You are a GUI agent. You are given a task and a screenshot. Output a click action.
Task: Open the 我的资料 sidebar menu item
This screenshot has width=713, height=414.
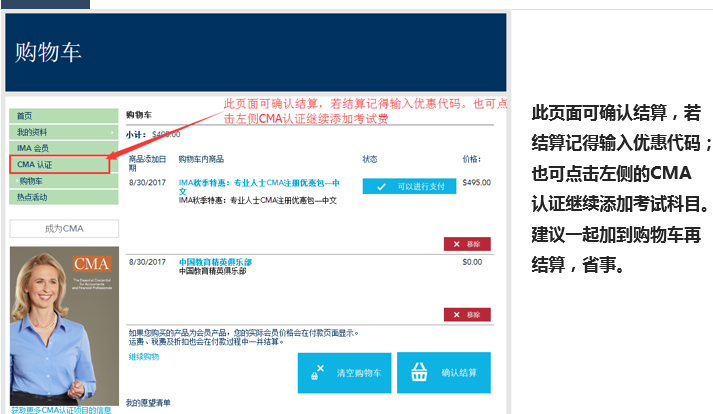[64, 132]
